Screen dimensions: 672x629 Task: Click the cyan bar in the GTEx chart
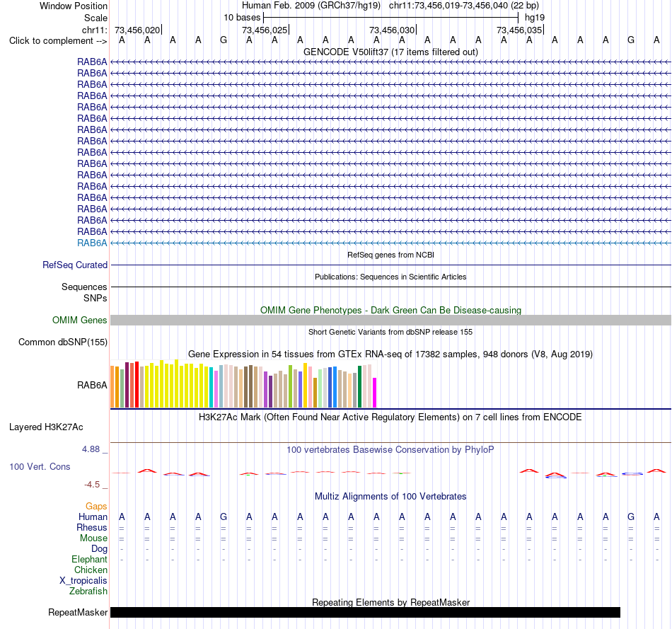pos(212,387)
